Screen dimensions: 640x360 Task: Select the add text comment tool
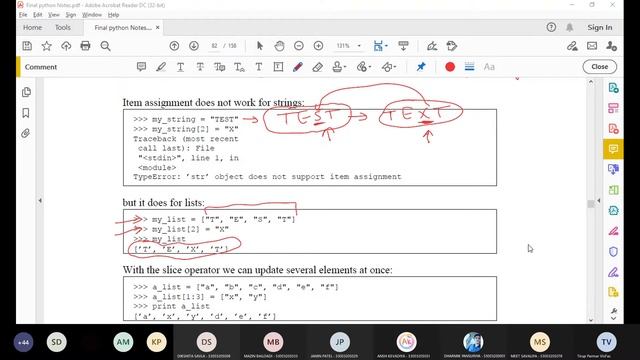point(259,67)
